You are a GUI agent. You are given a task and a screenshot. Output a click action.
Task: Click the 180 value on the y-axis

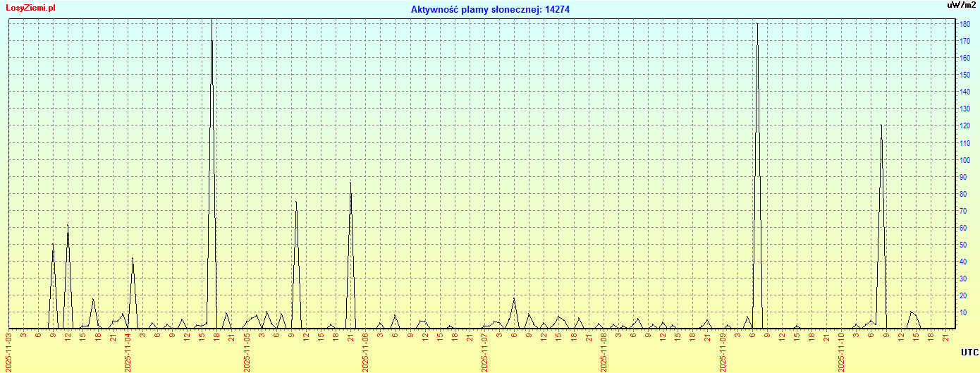pyautogui.click(x=964, y=24)
